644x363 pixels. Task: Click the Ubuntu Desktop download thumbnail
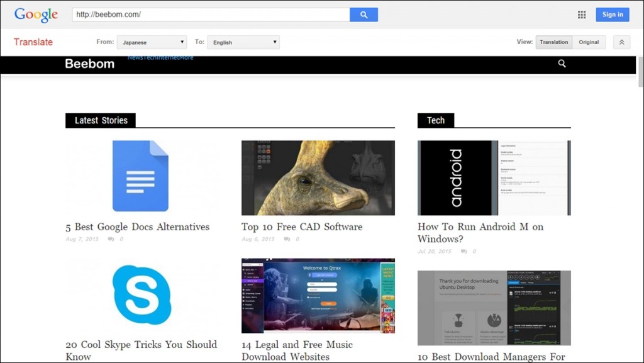click(x=494, y=308)
